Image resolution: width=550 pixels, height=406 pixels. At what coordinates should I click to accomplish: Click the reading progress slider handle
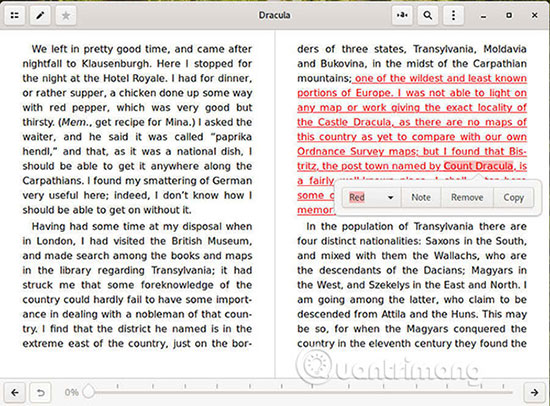point(89,392)
